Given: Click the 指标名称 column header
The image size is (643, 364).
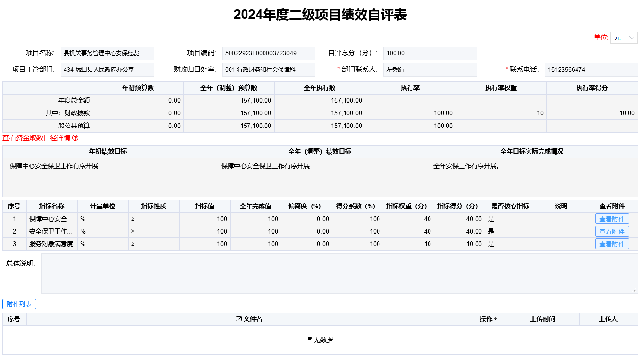Looking at the screenshot, I should tap(51, 206).
